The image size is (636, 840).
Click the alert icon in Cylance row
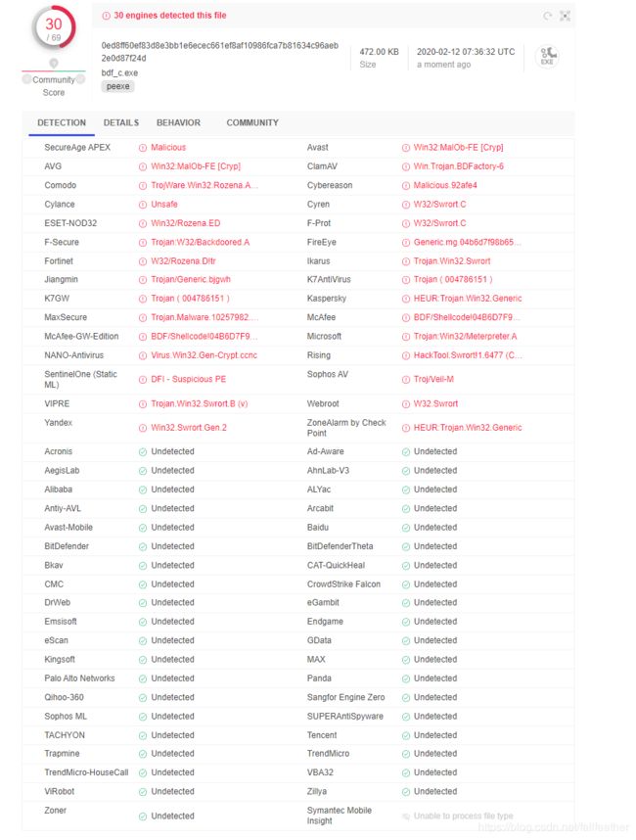tap(143, 205)
